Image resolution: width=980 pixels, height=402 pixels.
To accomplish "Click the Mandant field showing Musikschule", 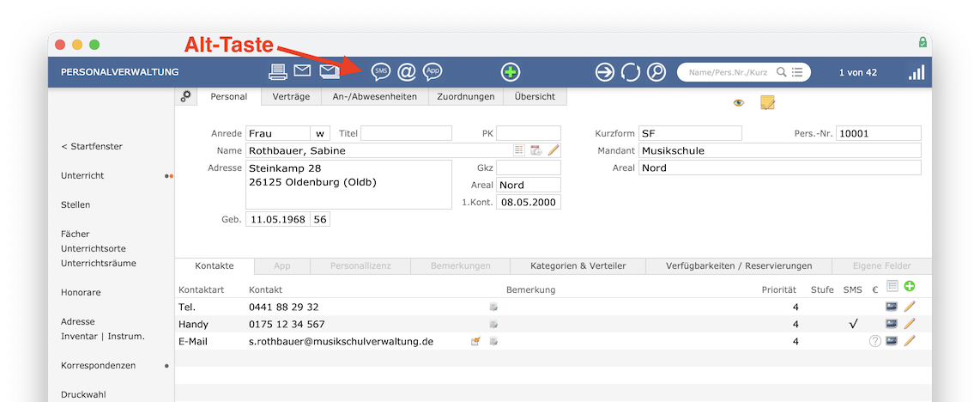I will pyautogui.click(x=780, y=150).
